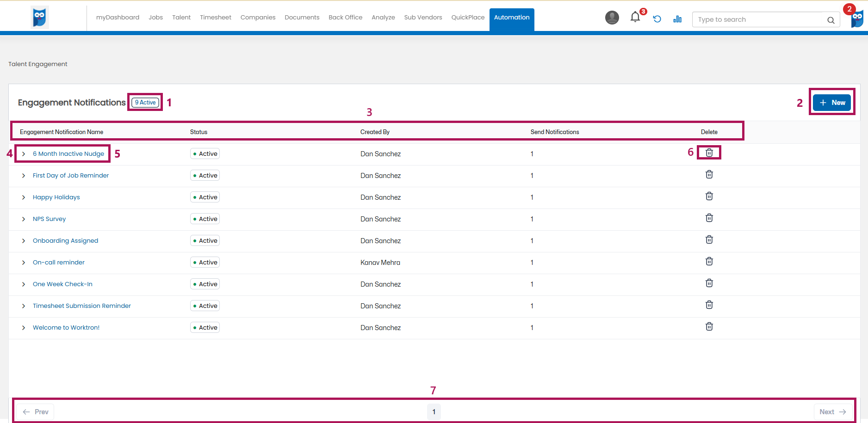Go to the Next page
The image size is (868, 423).
[832, 411]
